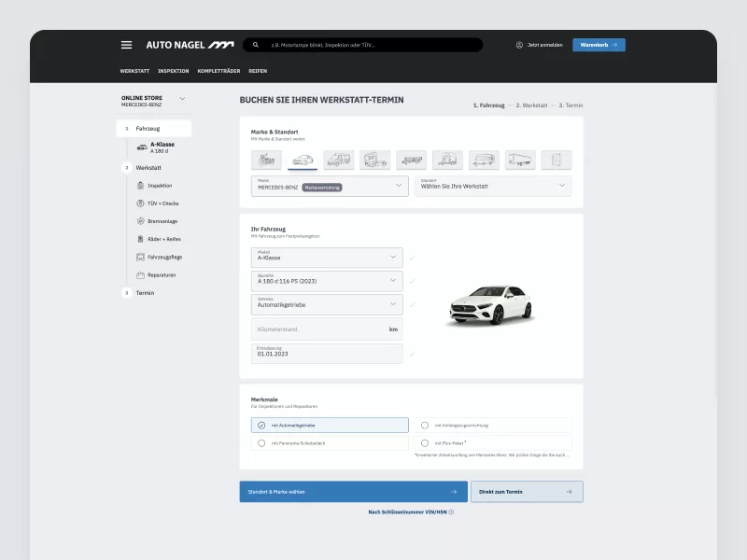
Task: Click the search magnifier icon
Action: 256,45
